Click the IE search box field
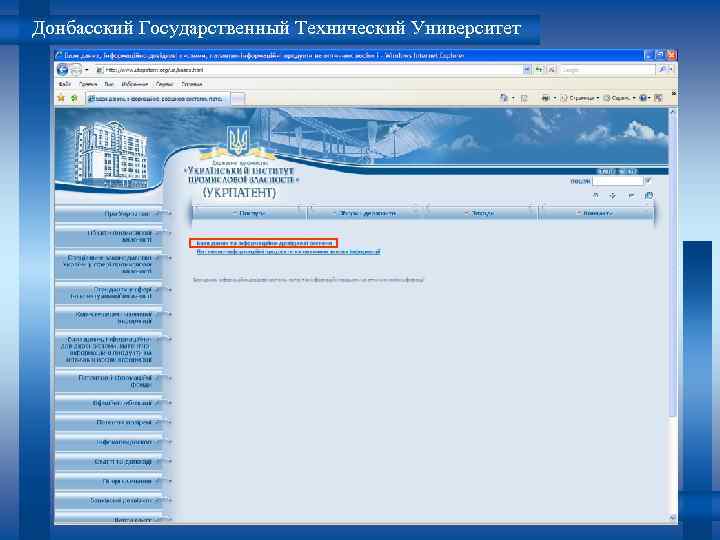Image resolution: width=720 pixels, height=540 pixels. [607, 70]
